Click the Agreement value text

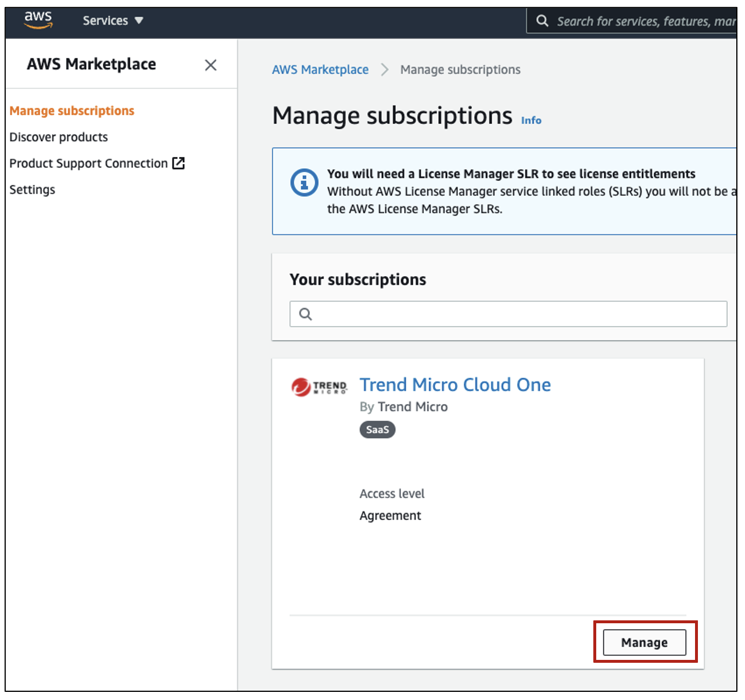coord(391,516)
